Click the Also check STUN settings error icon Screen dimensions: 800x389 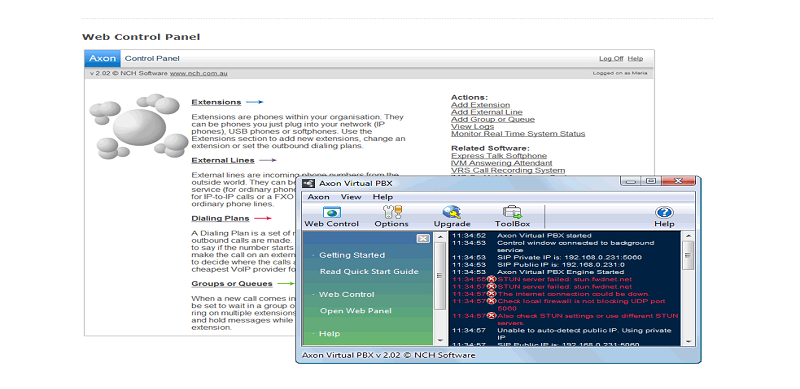point(491,316)
